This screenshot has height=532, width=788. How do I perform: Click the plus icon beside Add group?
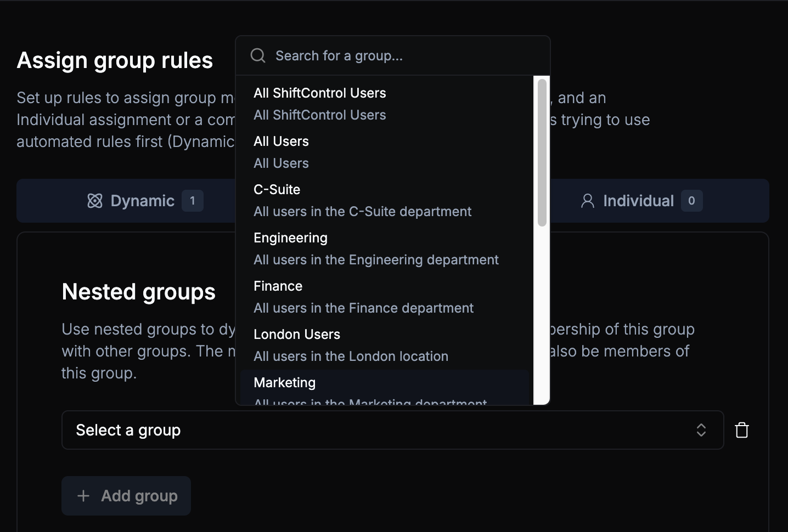point(83,496)
